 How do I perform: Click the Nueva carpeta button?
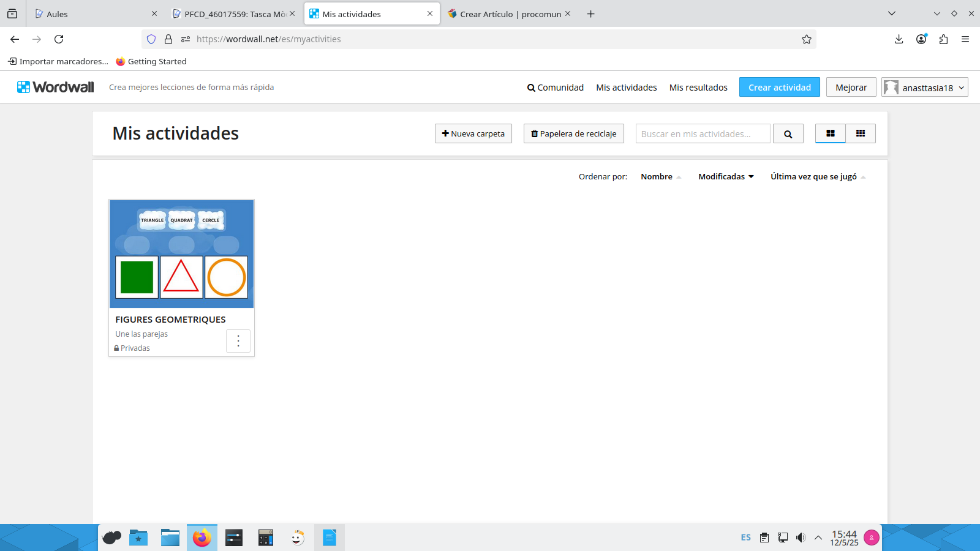point(473,134)
